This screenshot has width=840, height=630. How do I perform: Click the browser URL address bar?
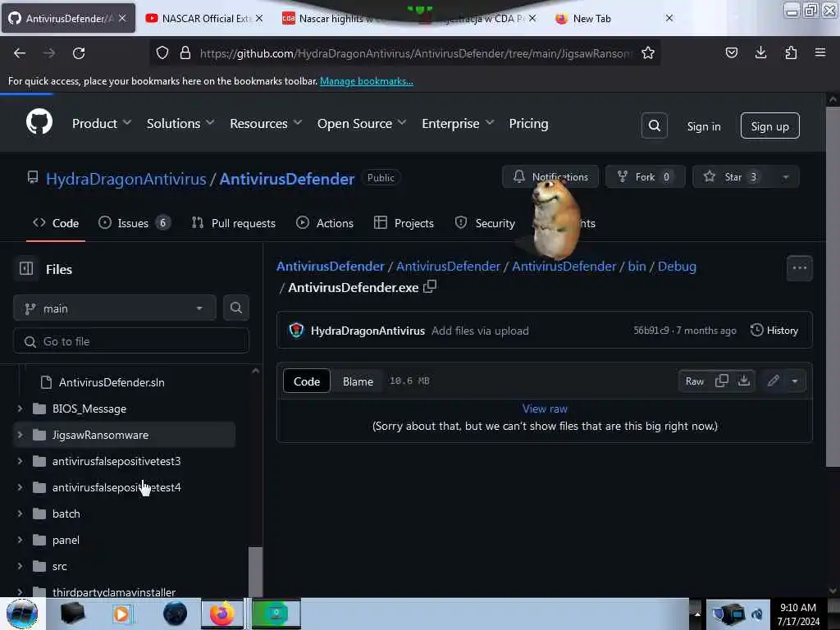coord(404,53)
